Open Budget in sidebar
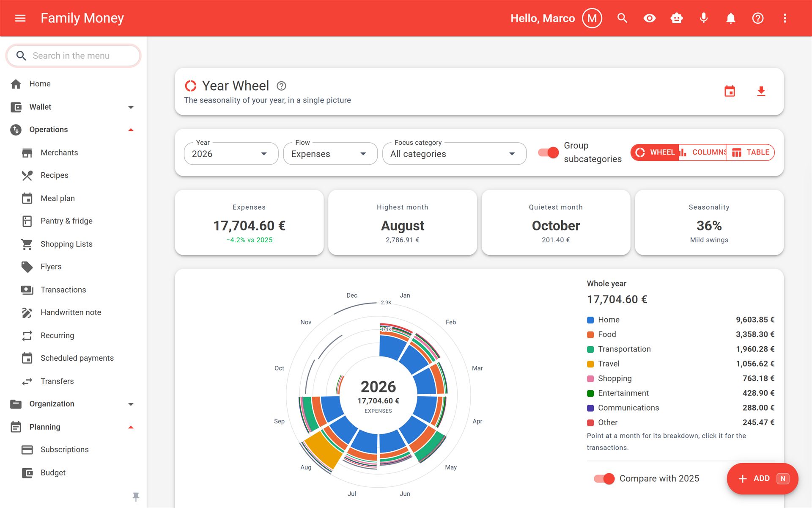Screen dimensions: 812x508 pyautogui.click(x=73, y=473)
